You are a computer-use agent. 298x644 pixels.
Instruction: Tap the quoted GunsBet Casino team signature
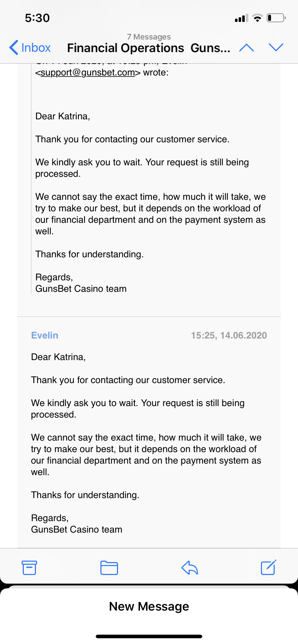point(81,289)
